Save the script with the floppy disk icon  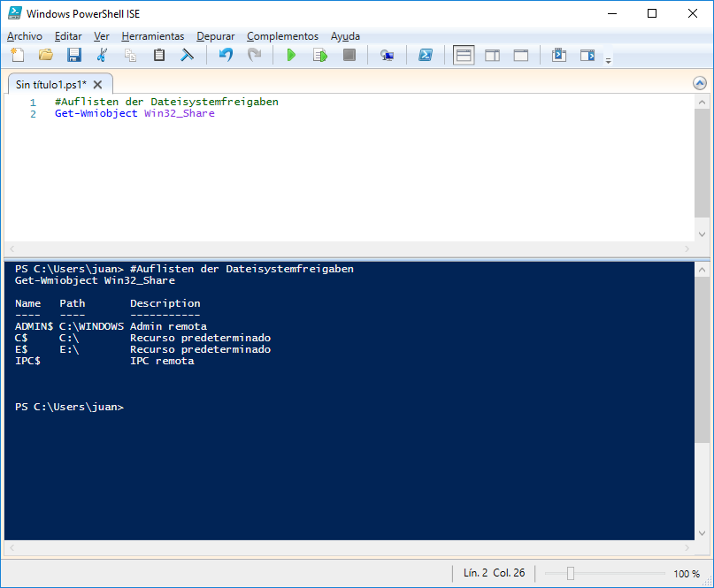[x=73, y=55]
